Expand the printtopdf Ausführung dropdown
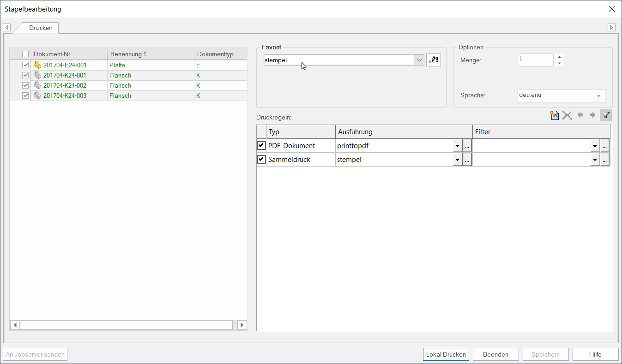 [457, 146]
